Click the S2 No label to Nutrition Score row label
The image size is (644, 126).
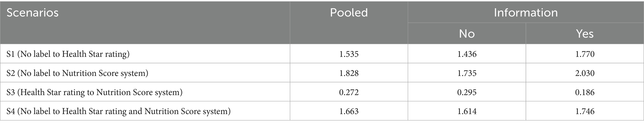(x=77, y=73)
